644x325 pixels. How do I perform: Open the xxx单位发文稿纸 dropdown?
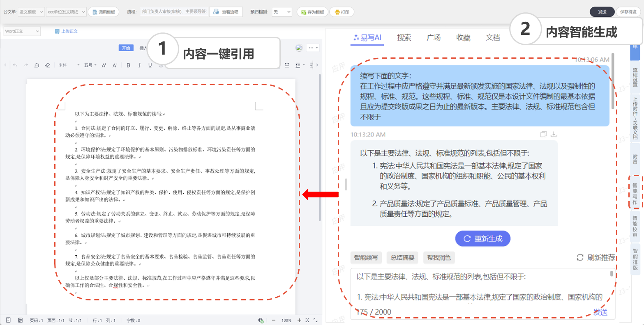point(66,12)
